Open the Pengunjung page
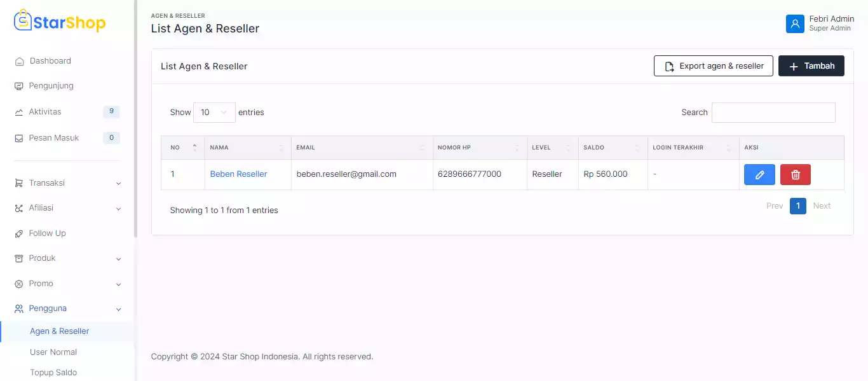 (x=51, y=86)
